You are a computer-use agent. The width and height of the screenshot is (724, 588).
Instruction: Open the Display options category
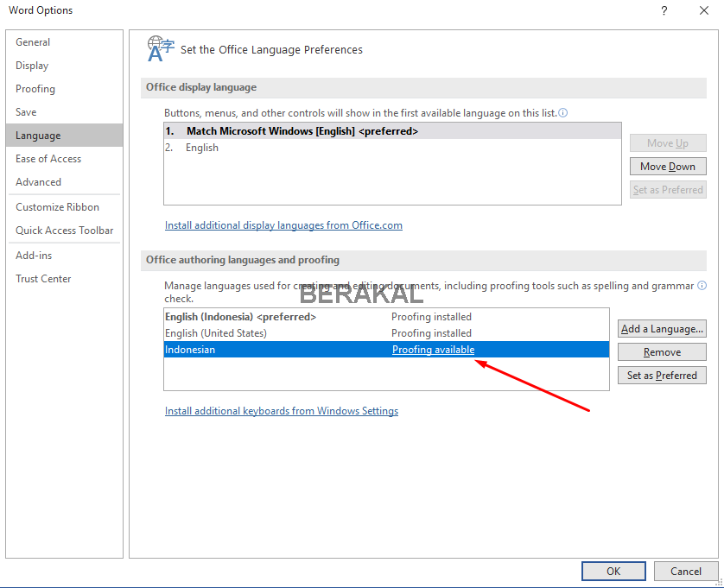point(64,66)
